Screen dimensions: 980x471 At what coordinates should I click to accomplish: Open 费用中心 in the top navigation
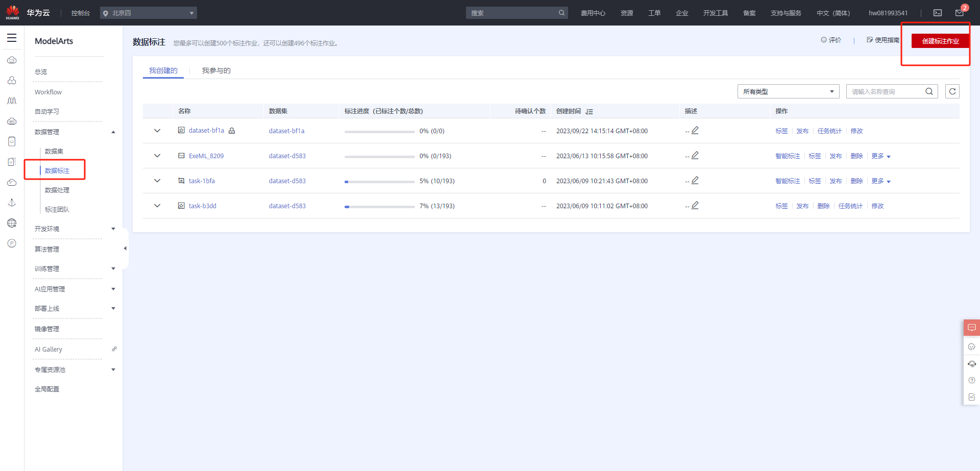pyautogui.click(x=593, y=13)
